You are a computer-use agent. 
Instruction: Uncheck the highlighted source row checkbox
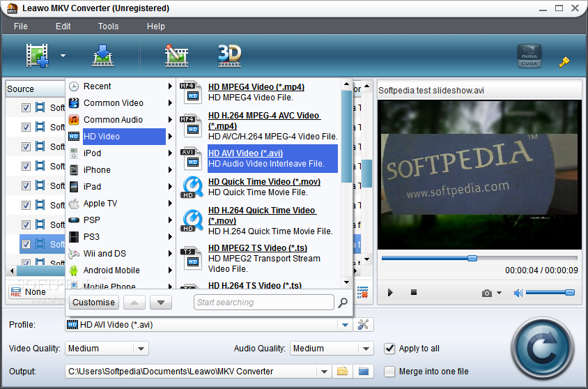click(x=26, y=244)
